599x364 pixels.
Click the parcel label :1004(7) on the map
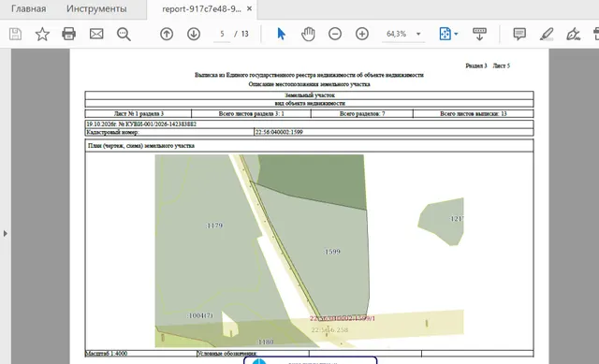[200, 315]
